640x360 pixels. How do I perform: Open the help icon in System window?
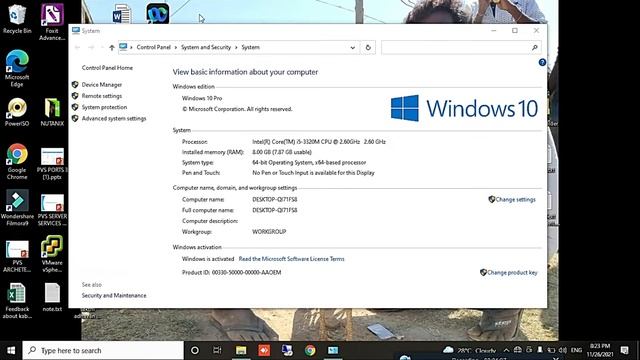tap(542, 62)
